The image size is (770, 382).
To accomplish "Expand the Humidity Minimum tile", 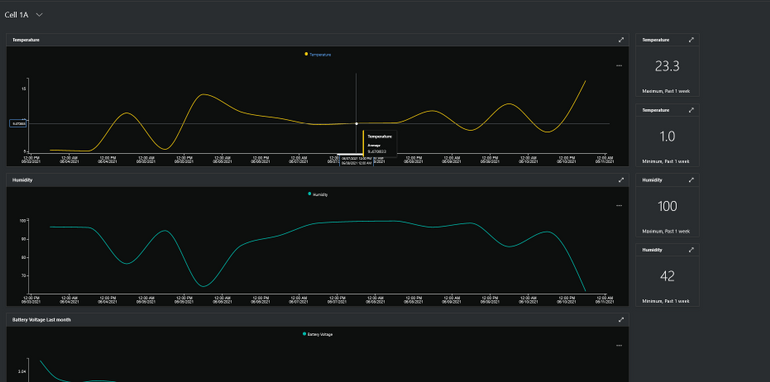I will click(x=691, y=250).
